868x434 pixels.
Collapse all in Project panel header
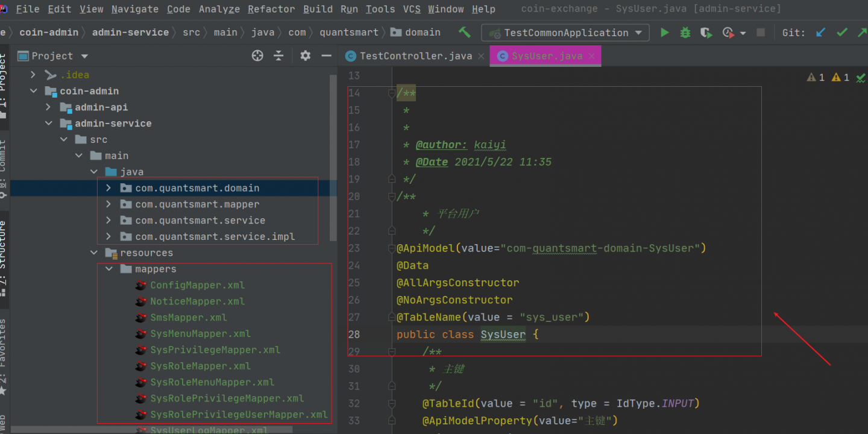click(x=278, y=56)
